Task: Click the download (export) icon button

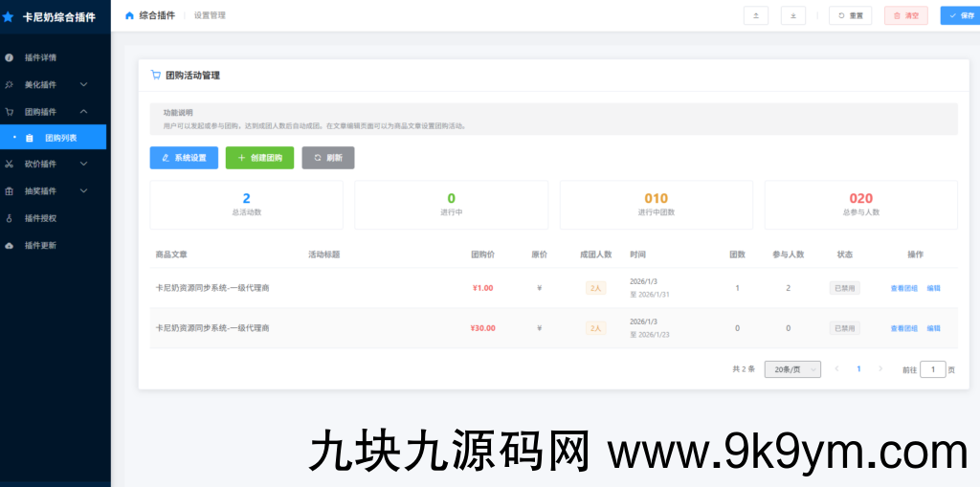Action: click(792, 15)
